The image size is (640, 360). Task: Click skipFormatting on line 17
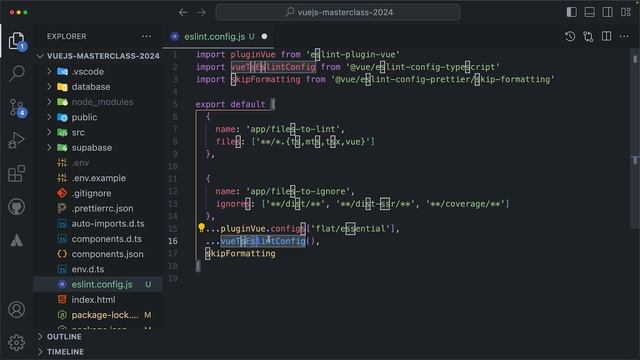[x=240, y=253]
